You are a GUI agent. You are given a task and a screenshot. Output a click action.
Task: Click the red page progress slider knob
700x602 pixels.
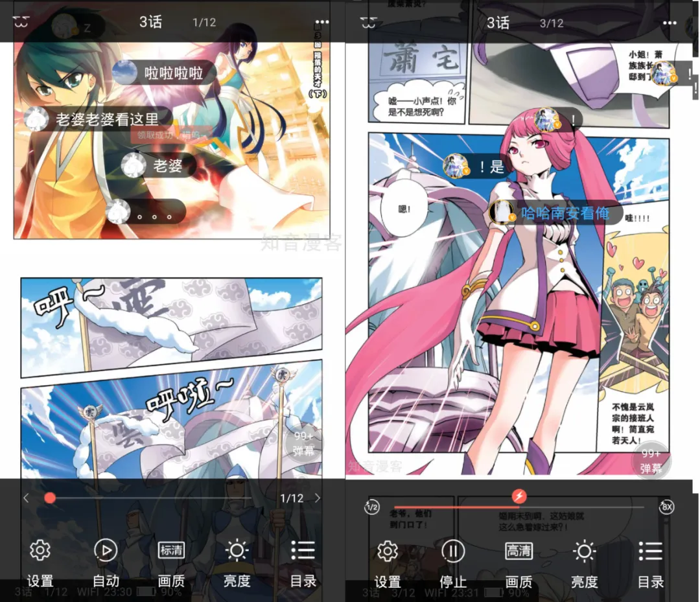coord(50,498)
